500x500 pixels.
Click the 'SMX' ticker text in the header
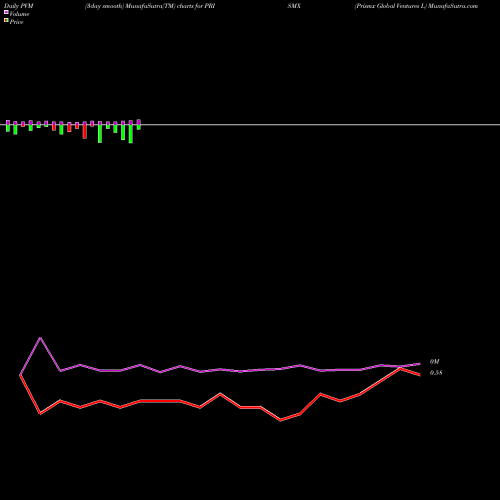click(x=294, y=6)
